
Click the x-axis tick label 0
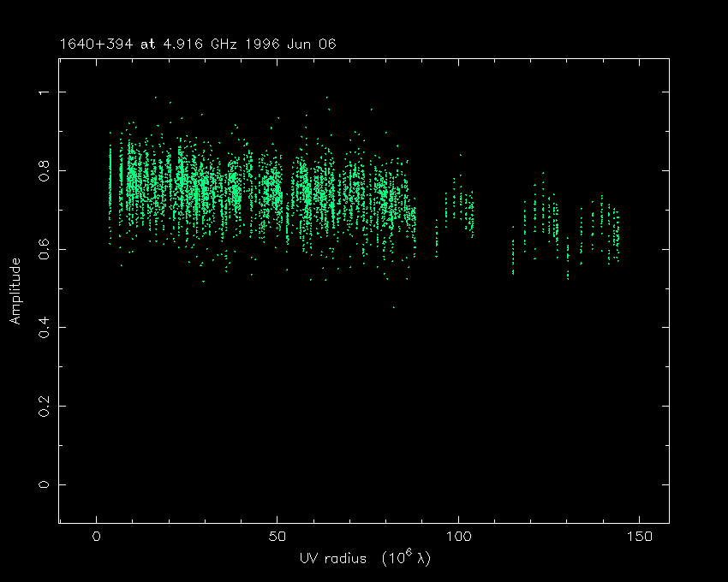coord(96,537)
